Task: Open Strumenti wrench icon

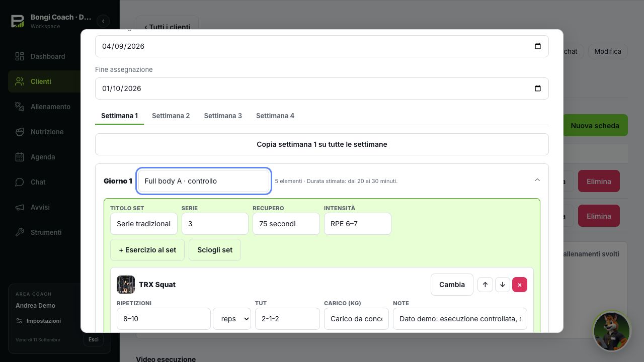Action: click(20, 232)
